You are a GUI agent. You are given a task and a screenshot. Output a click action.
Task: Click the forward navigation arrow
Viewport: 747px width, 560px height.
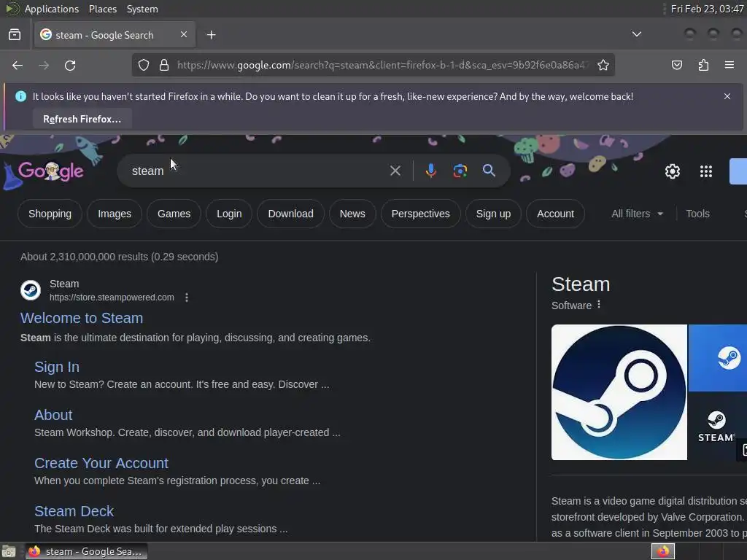coord(44,65)
